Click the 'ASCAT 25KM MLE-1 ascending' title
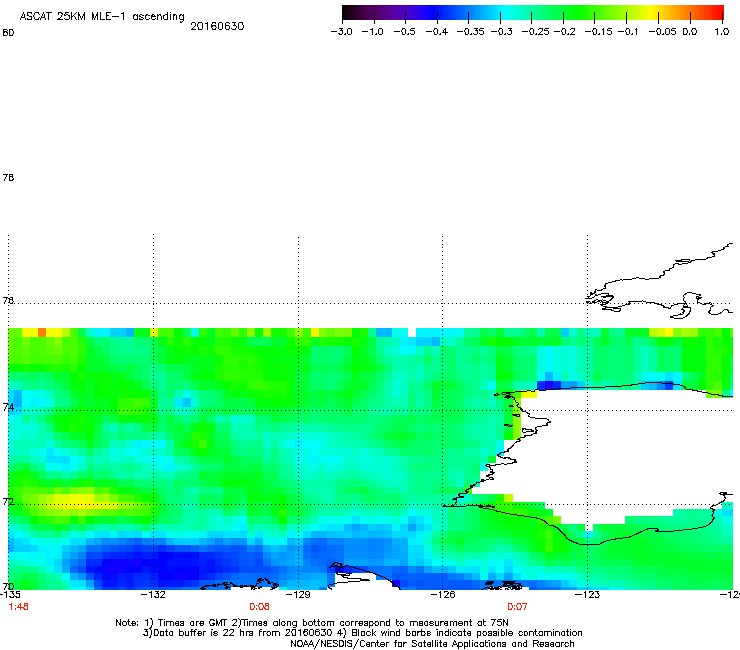 (102, 17)
